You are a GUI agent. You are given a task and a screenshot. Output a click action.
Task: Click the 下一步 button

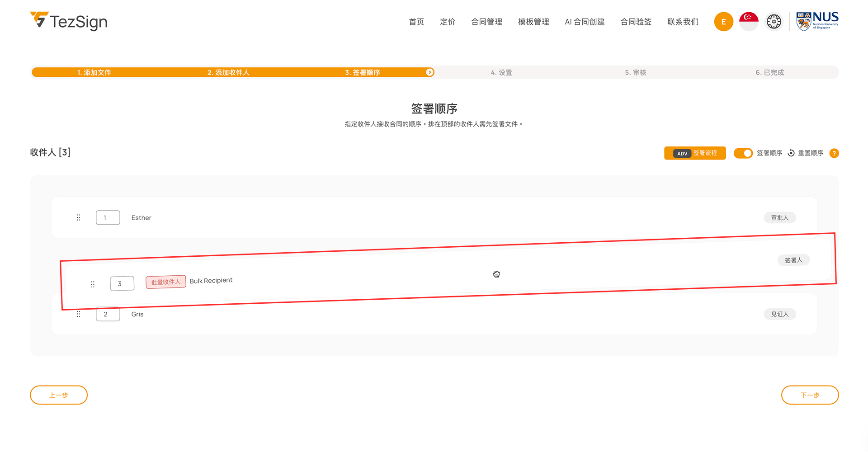(810, 395)
